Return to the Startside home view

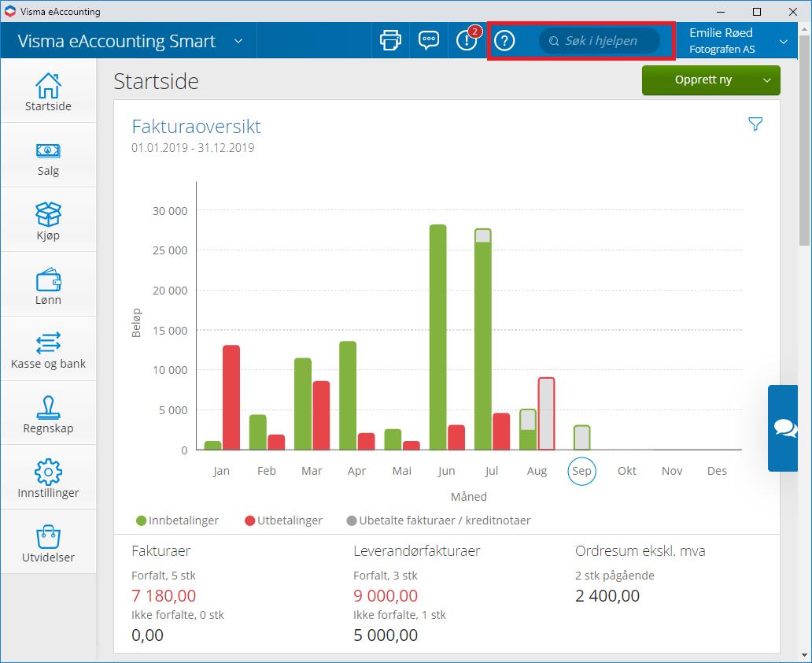pyautogui.click(x=48, y=89)
